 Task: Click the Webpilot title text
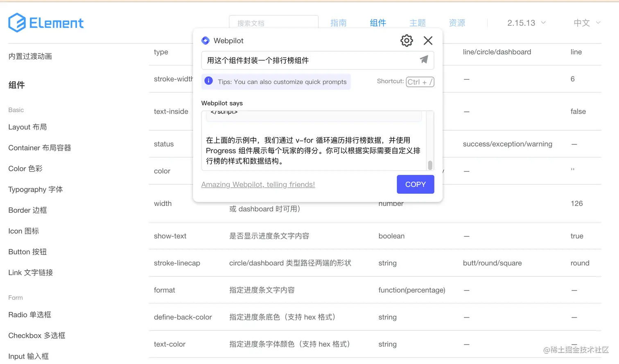click(228, 41)
